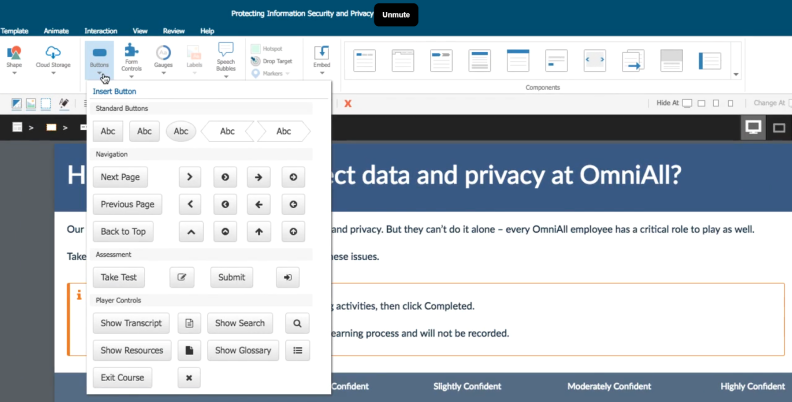This screenshot has width=792, height=402.
Task: Choose the oval Abc standard button
Action: [x=181, y=131]
